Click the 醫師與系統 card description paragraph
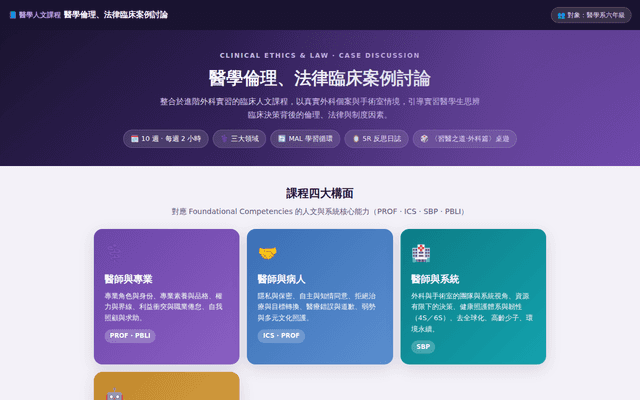 (472, 312)
